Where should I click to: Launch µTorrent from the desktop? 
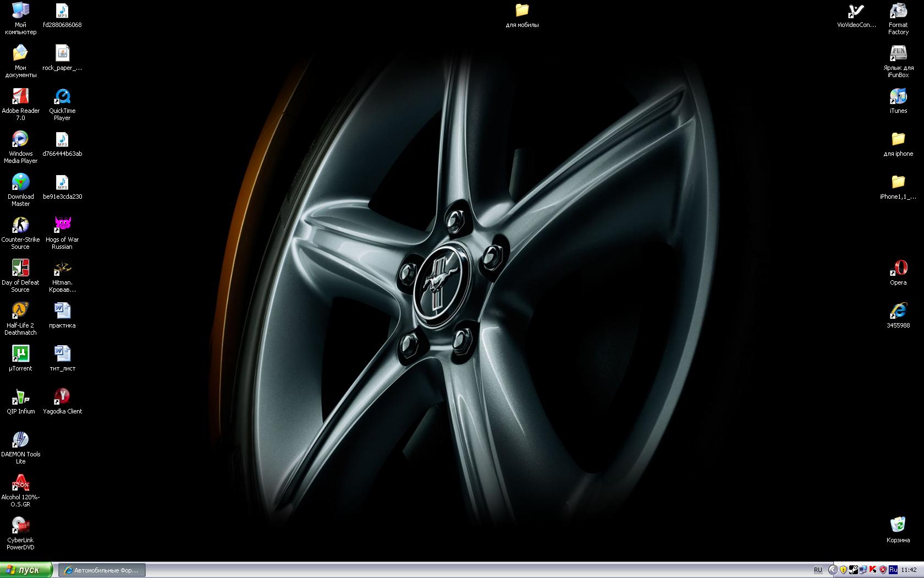[20, 354]
